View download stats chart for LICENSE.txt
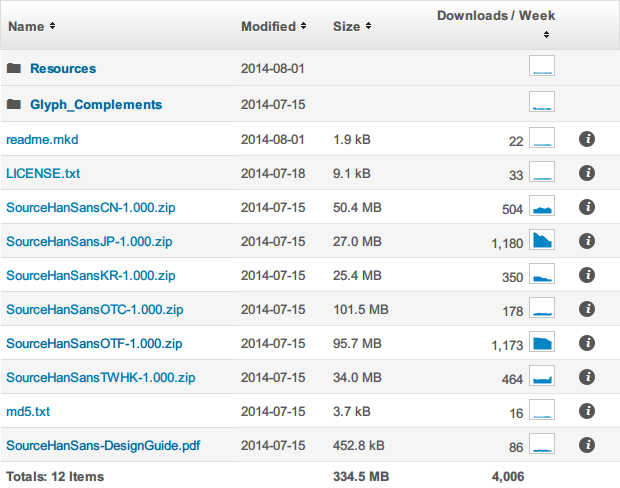Image resolution: width=620 pixels, height=488 pixels. (x=542, y=172)
